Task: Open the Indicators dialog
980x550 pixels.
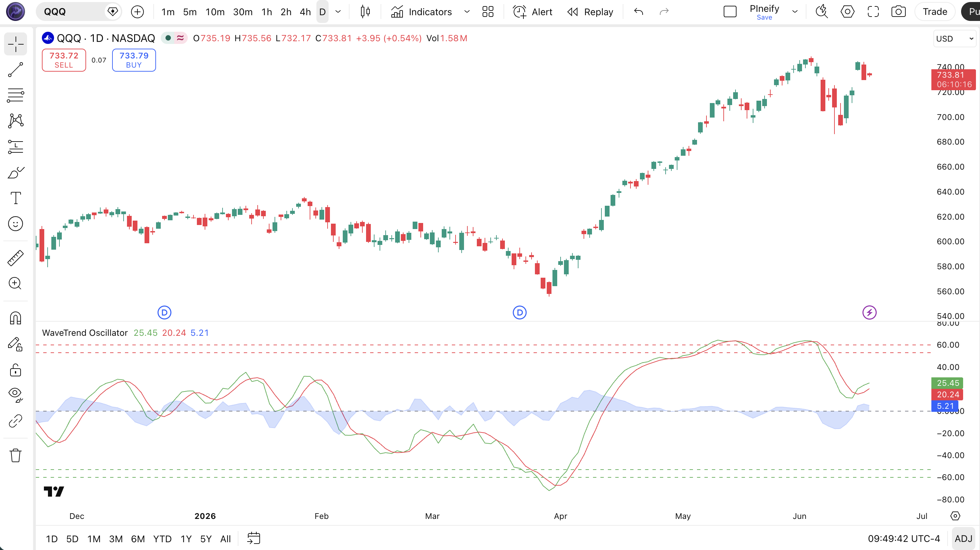Action: coord(421,12)
